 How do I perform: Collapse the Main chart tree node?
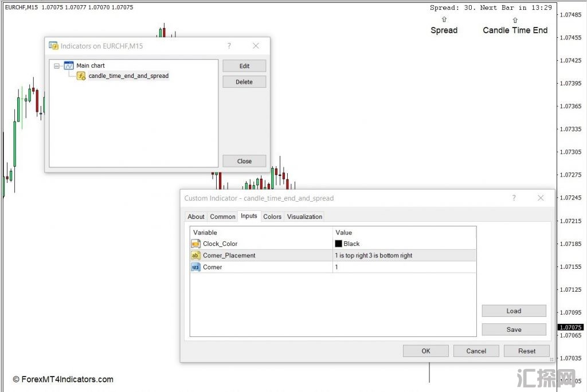coord(57,66)
